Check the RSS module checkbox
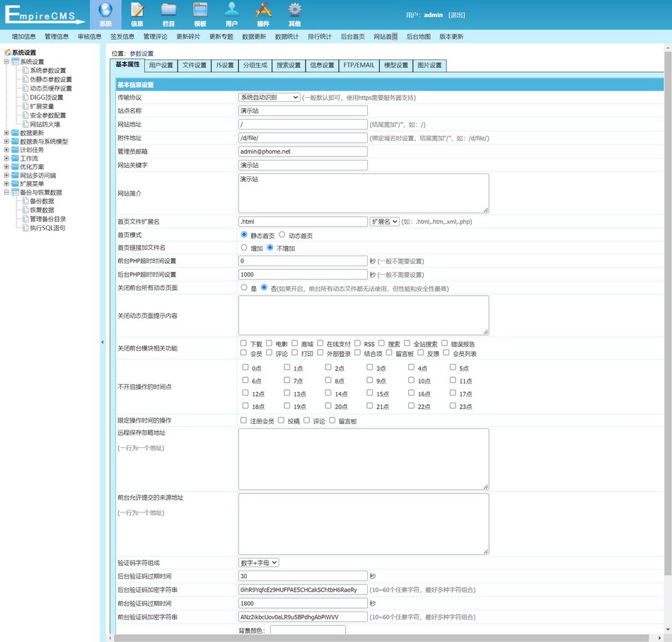 357,343
